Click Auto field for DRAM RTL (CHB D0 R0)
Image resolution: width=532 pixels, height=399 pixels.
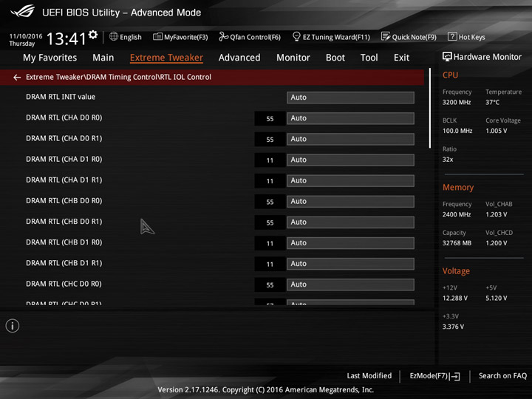350,201
